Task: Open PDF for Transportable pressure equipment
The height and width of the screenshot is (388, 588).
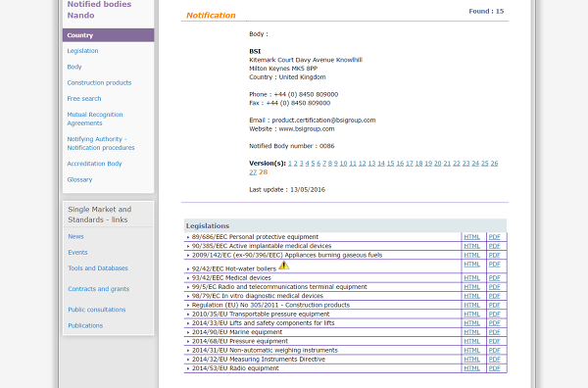Action: (495, 315)
